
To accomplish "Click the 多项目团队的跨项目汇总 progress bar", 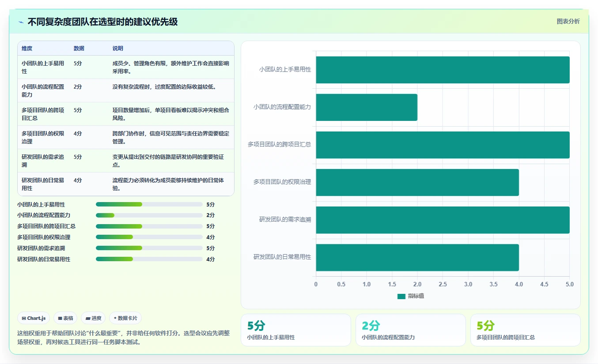I will click(x=149, y=226).
